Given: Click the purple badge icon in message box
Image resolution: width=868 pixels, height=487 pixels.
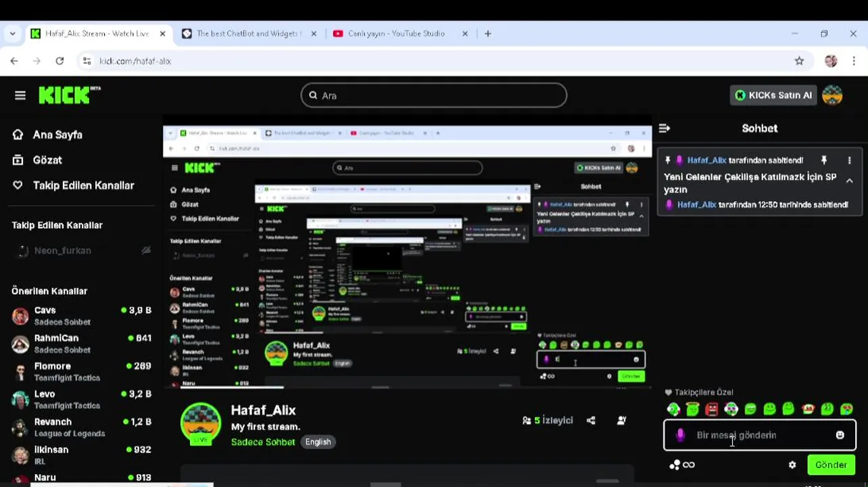Looking at the screenshot, I should point(680,435).
